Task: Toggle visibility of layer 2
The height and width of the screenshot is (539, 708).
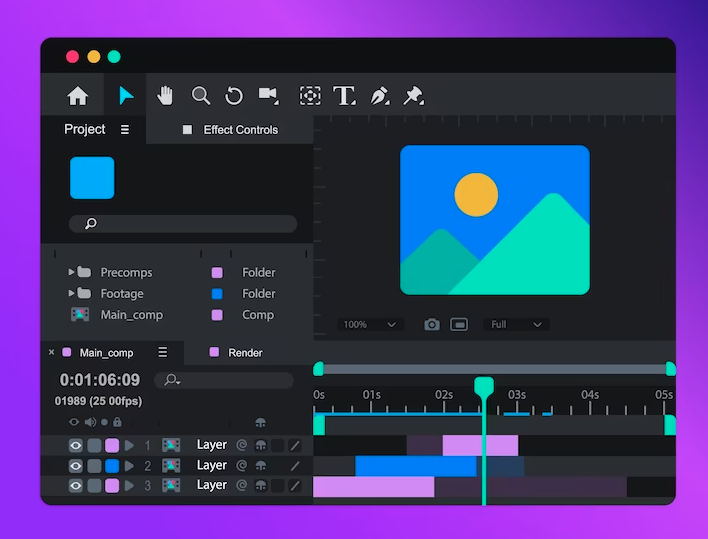Action: (x=75, y=466)
